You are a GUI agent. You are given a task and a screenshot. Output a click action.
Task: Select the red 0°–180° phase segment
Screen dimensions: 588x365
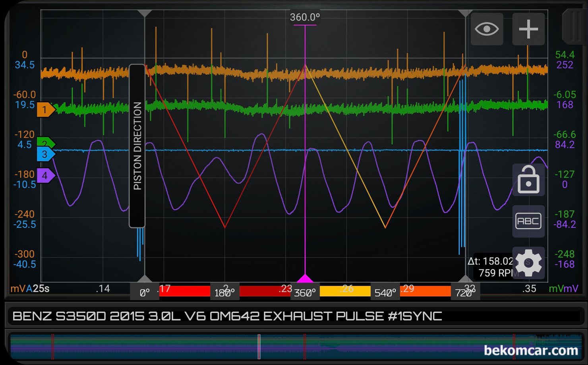tap(185, 291)
